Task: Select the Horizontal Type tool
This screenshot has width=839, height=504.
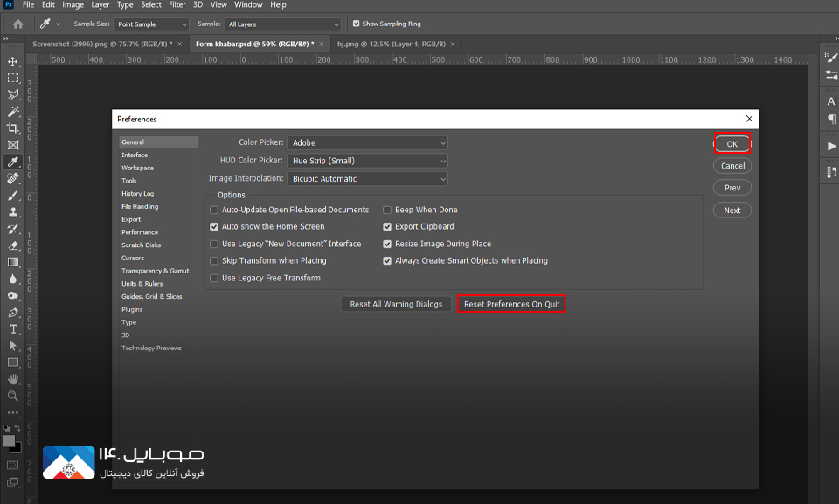Action: [x=13, y=329]
